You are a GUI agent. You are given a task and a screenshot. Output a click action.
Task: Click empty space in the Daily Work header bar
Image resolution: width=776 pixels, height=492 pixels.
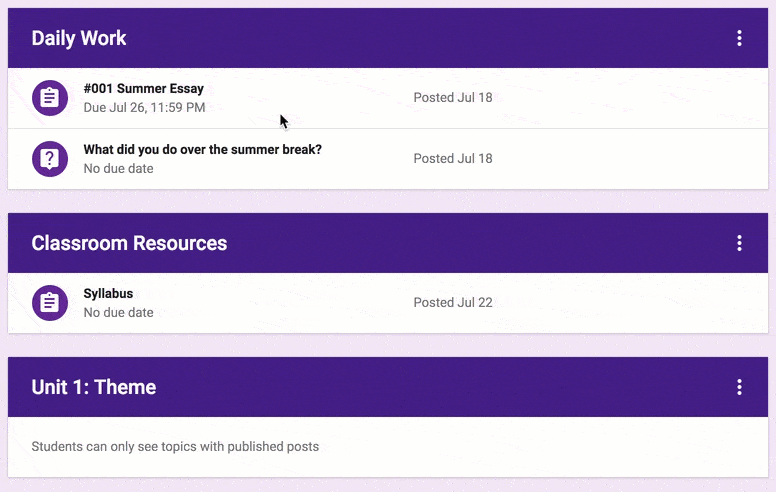[426, 38]
